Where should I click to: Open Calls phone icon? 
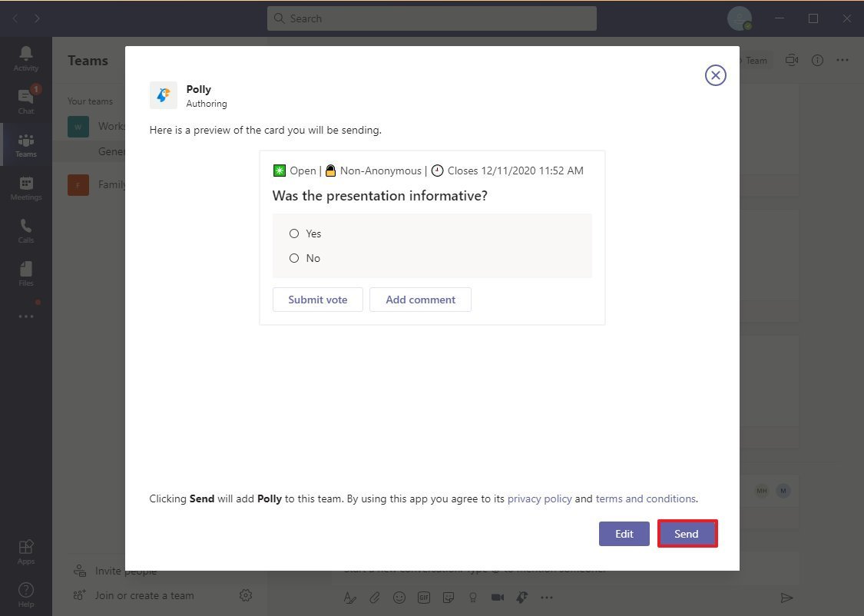(x=26, y=230)
